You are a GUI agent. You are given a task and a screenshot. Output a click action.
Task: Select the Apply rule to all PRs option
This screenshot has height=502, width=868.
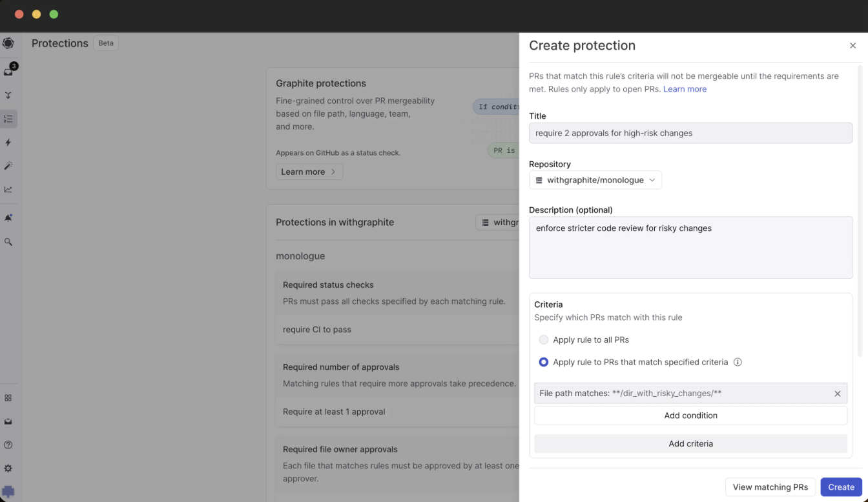(543, 339)
